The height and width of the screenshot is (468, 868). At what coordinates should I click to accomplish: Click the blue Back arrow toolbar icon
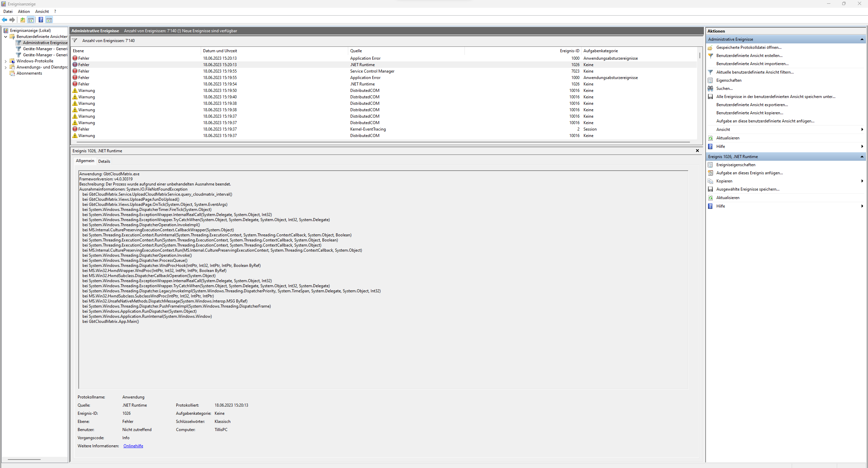click(x=4, y=20)
